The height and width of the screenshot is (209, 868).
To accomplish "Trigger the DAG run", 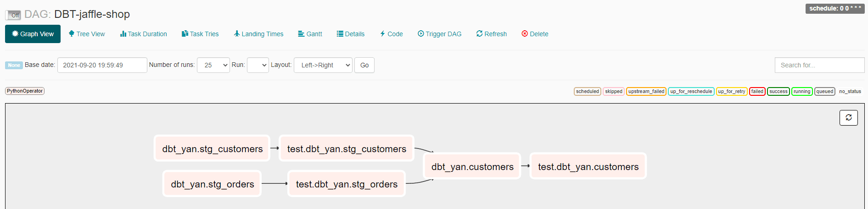I will click(439, 34).
